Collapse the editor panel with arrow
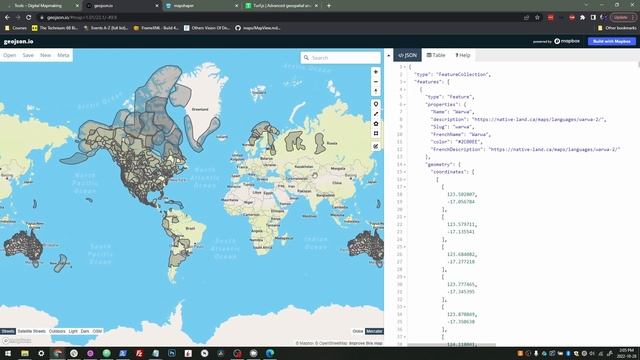640x360 pixels. click(x=388, y=56)
